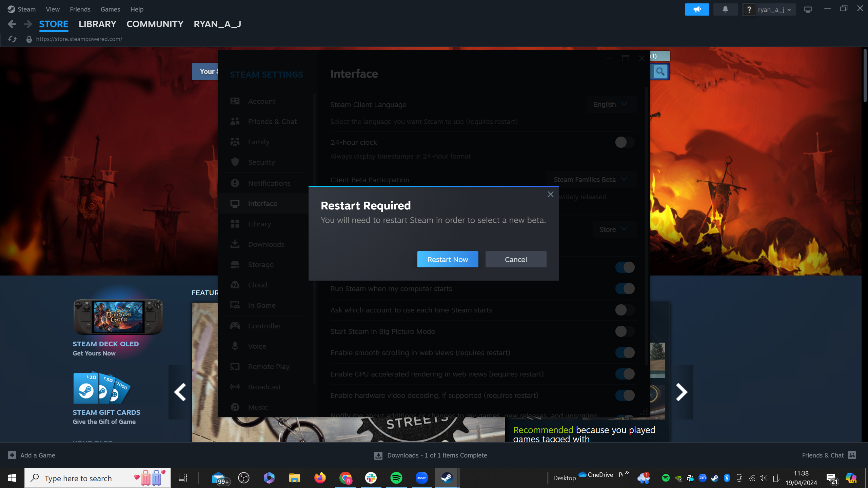Toggle Start Steam in Big Picture Mode
Viewport: 868px width, 488px height.
coord(625,331)
